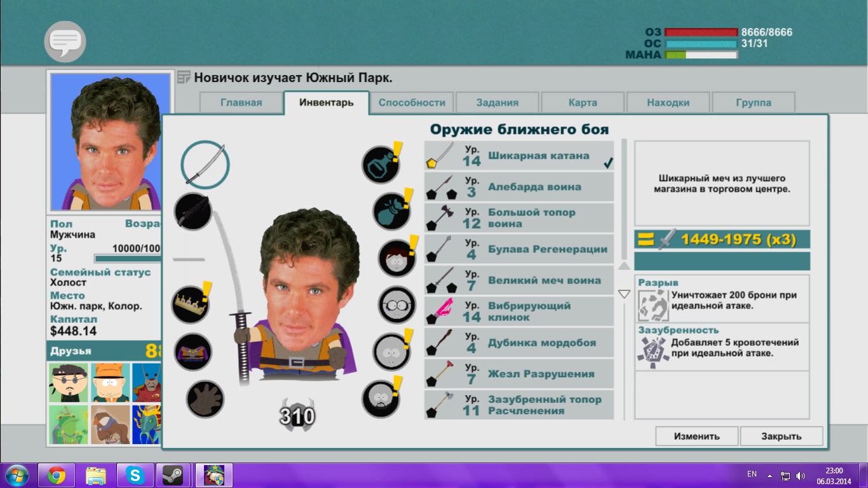Open the glove hands slot
Image resolution: width=868 pixels, height=488 pixels.
click(205, 399)
